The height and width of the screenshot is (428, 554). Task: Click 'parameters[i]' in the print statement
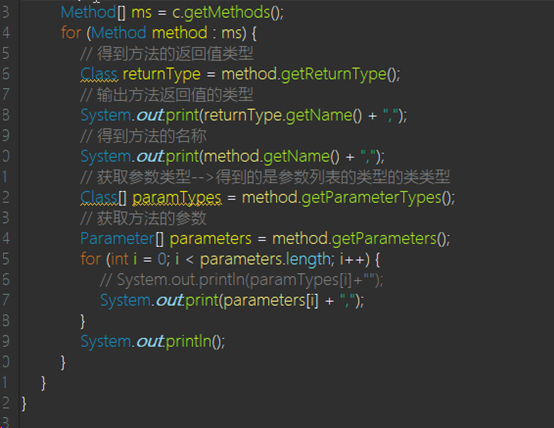[x=271, y=300]
